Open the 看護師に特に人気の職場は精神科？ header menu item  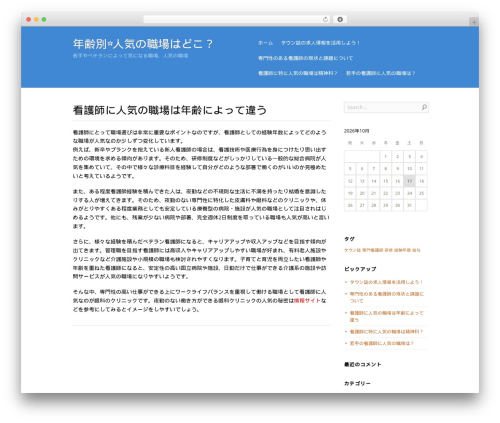[298, 73]
